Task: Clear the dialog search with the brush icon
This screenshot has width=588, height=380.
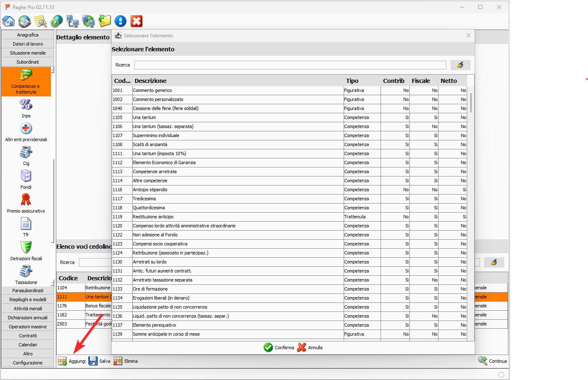Action: [x=460, y=65]
